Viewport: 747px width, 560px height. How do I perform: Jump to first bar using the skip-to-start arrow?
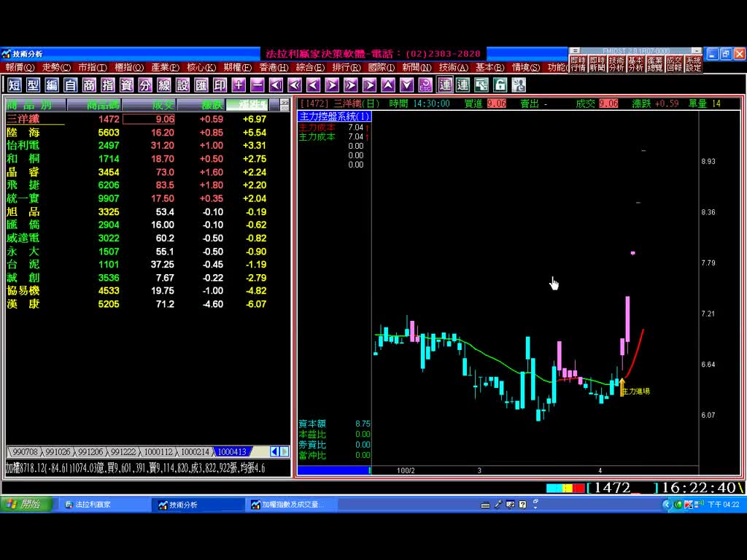276,85
